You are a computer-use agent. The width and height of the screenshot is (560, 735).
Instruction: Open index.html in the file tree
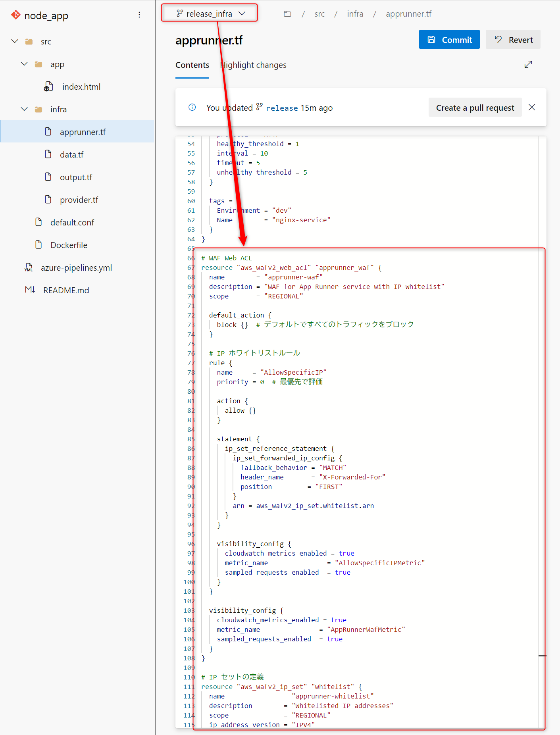pyautogui.click(x=81, y=87)
